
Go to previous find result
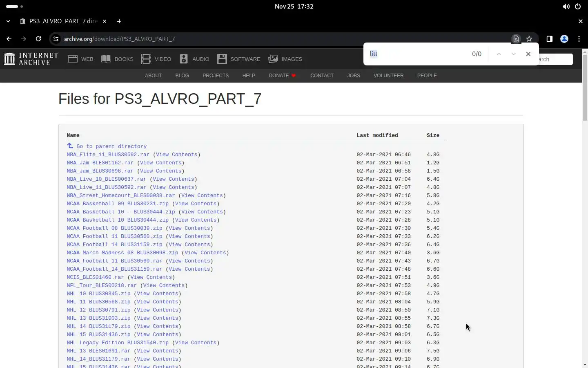coord(499,54)
